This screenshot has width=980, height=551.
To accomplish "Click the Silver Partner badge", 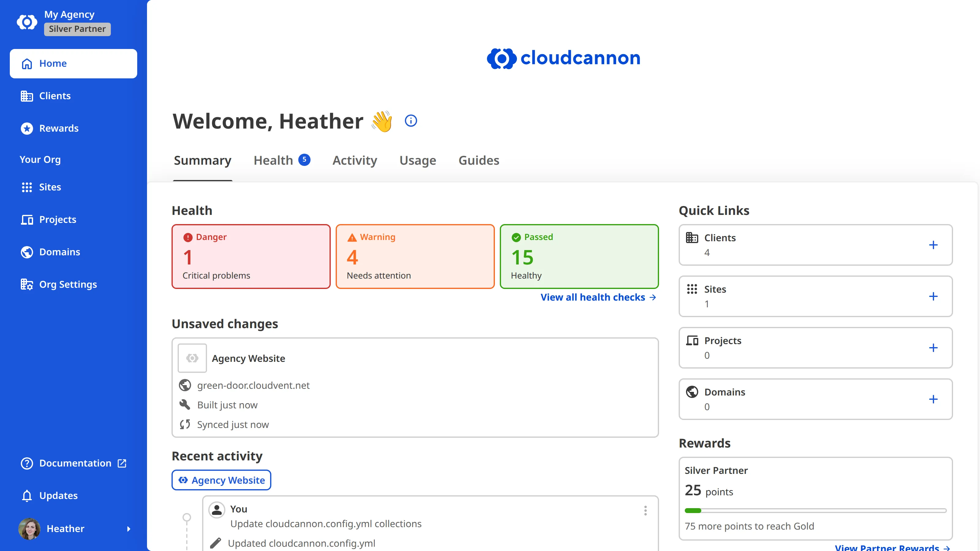I will tap(77, 29).
